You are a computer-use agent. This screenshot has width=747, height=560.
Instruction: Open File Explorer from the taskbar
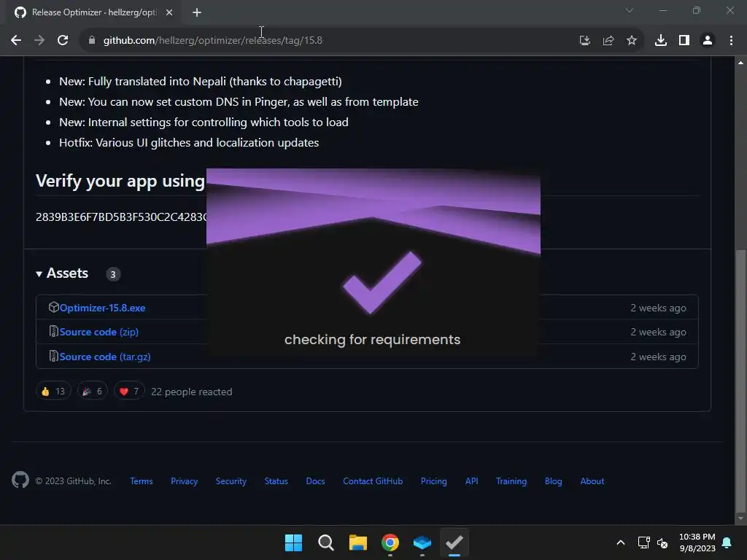tap(357, 542)
